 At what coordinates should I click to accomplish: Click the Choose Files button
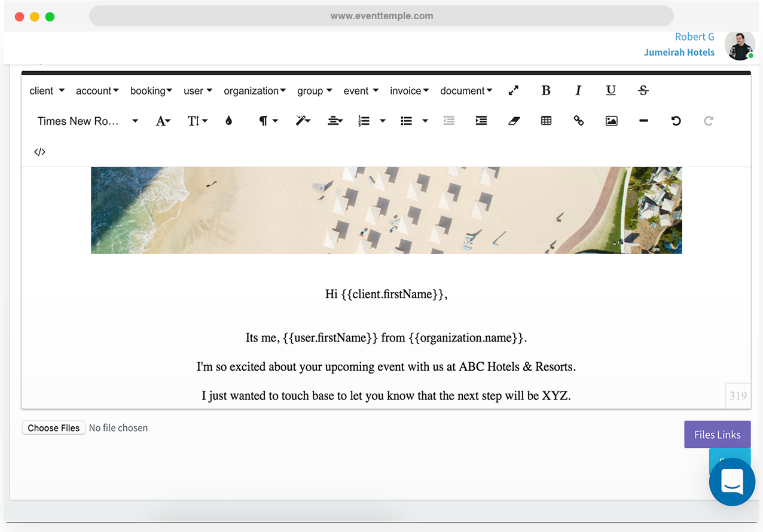(54, 428)
